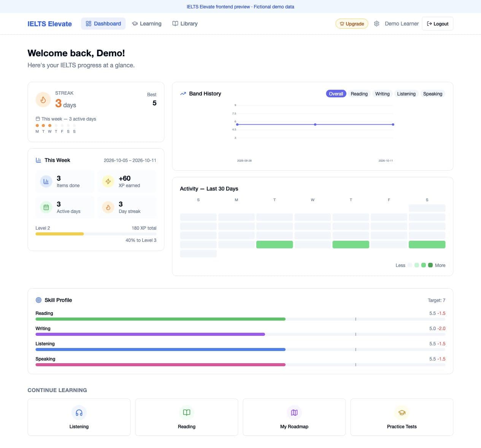481x448 pixels.
Task: Click the '40% to Level 3' text
Action: 141,240
